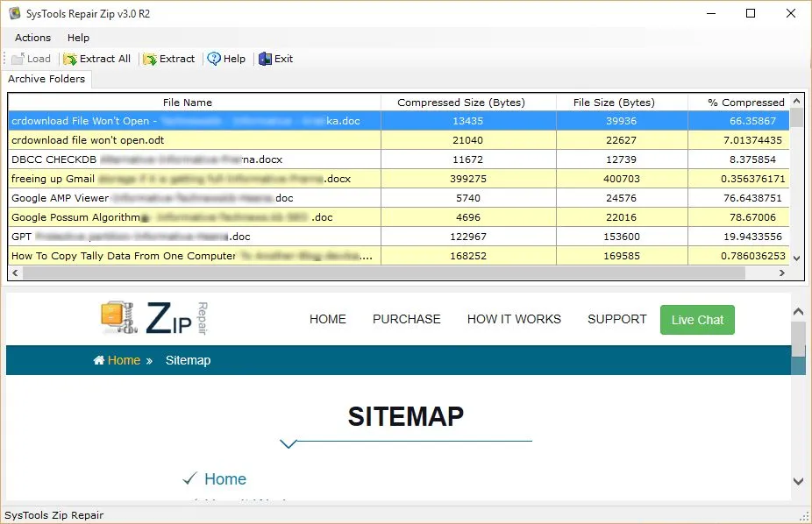Click file size value 12739
The image size is (812, 524).
pyautogui.click(x=622, y=159)
